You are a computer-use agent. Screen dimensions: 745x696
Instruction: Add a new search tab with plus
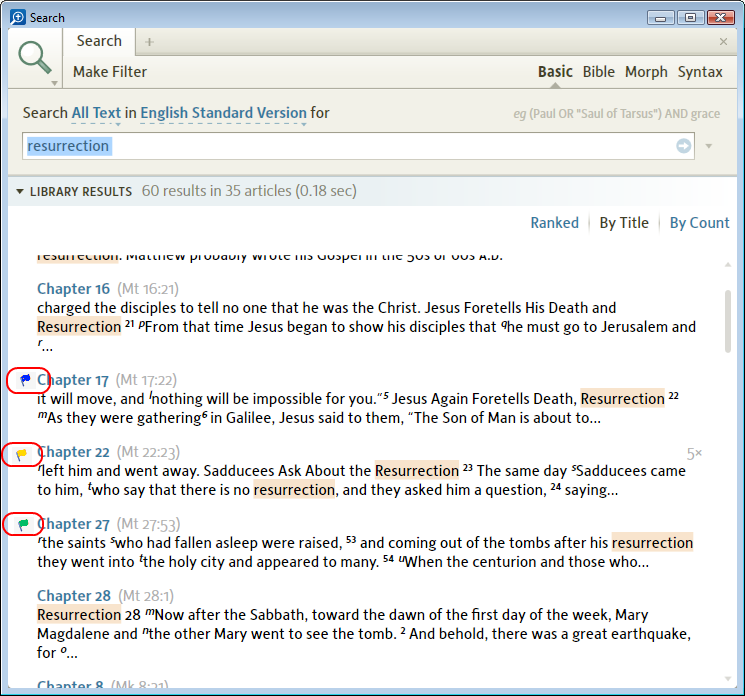[x=149, y=42]
